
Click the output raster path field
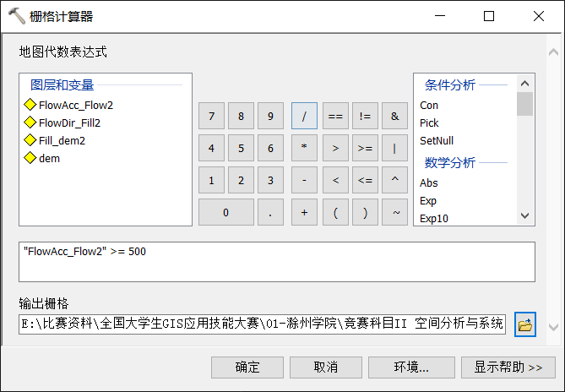pyautogui.click(x=263, y=324)
